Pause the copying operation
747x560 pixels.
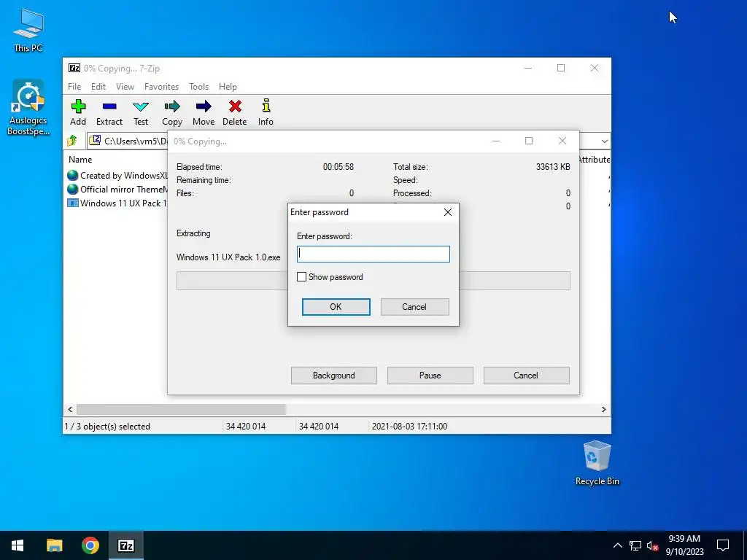point(430,376)
